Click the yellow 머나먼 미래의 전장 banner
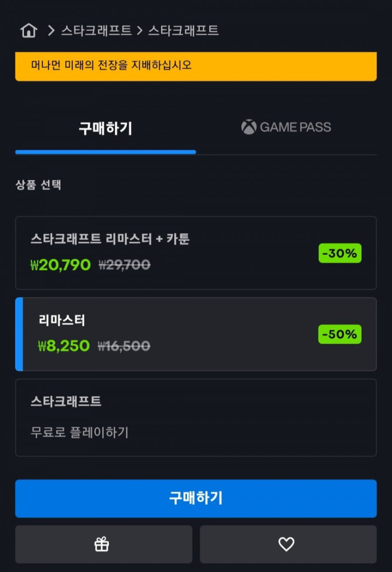The width and height of the screenshot is (392, 572). 196,66
